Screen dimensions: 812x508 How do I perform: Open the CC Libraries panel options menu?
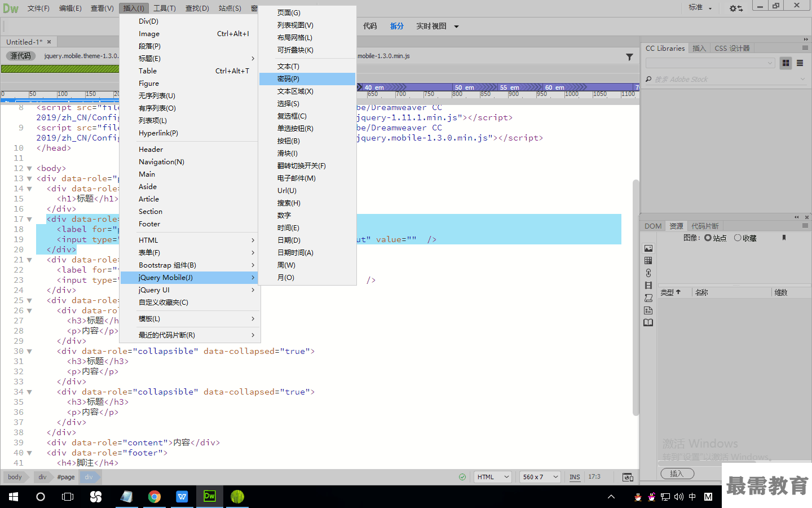[805, 48]
